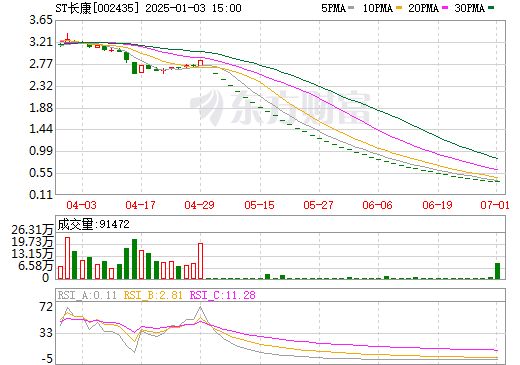520x365 pixels.
Task: Click the 0.99 price axis label
Action: click(x=41, y=151)
